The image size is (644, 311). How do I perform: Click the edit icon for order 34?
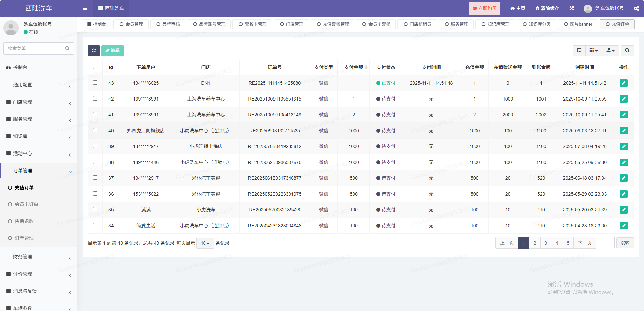(x=623, y=226)
